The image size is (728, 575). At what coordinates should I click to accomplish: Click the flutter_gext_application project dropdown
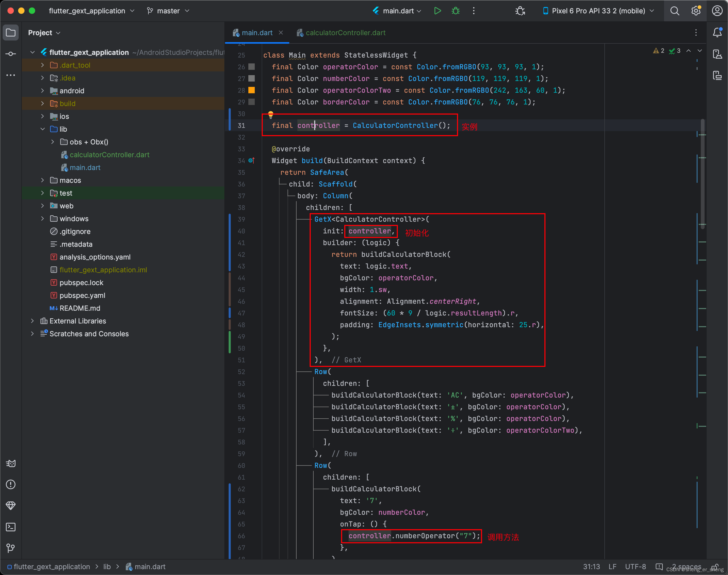tap(91, 11)
